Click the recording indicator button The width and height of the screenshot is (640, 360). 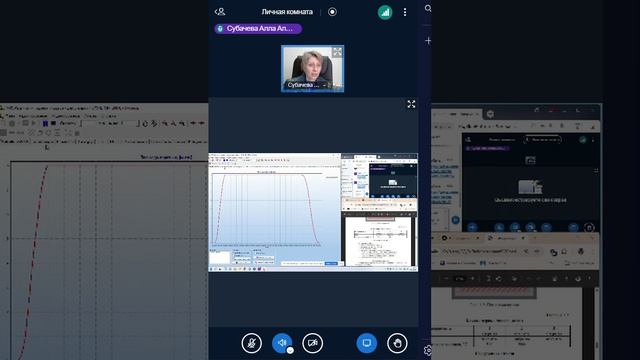332,12
